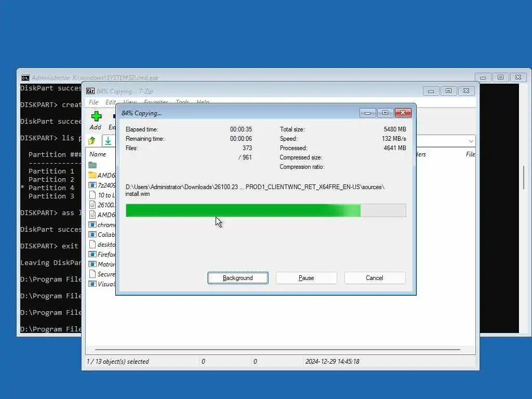The width and height of the screenshot is (532, 399).
Task: Select the 26100 disc image file icon
Action: [x=92, y=205]
